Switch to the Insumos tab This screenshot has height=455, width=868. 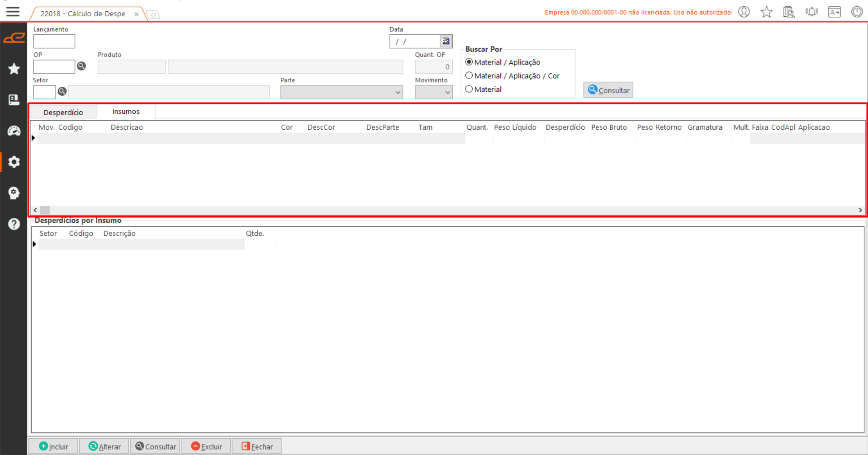[126, 112]
